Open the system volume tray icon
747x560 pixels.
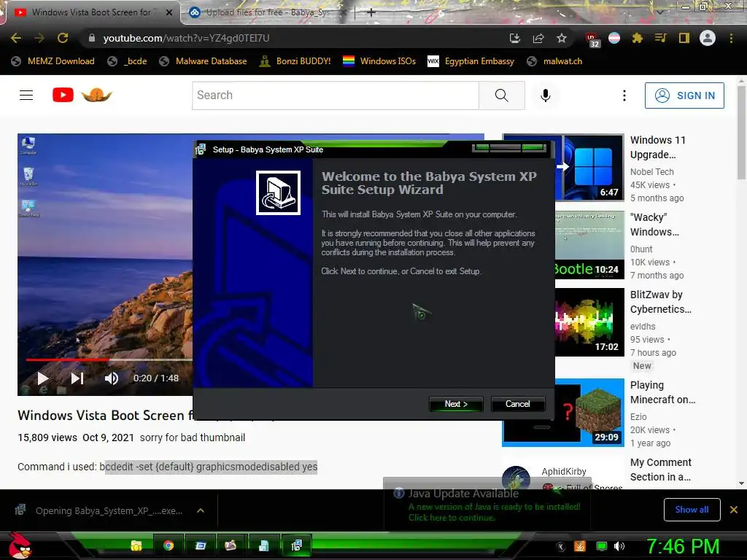click(619, 547)
